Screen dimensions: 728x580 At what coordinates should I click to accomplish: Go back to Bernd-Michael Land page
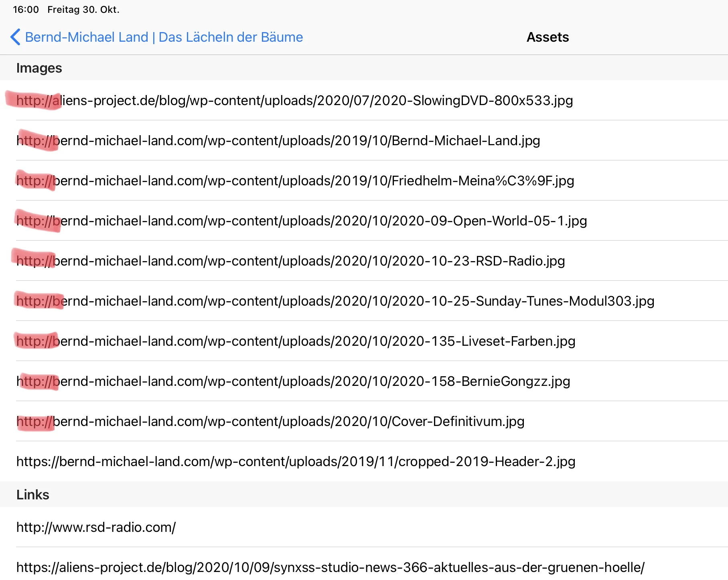pos(164,37)
